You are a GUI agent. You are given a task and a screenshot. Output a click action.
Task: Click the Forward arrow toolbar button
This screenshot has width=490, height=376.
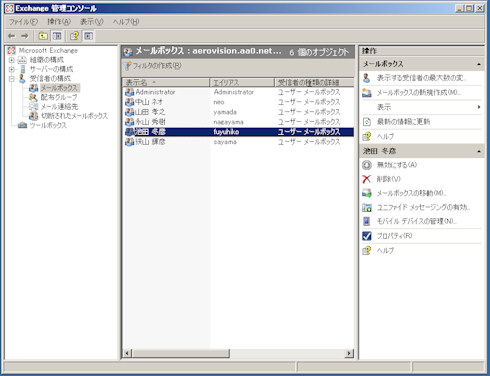25,36
